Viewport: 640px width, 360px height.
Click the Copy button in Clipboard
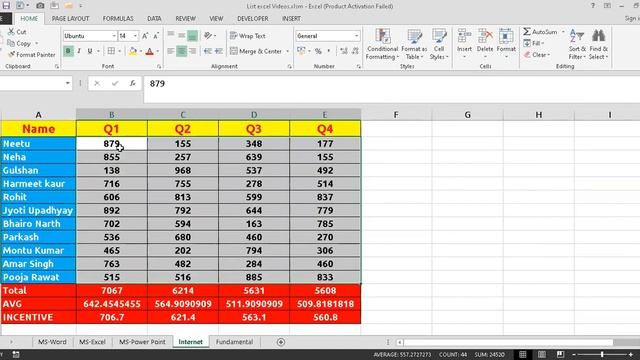pyautogui.click(x=19, y=43)
